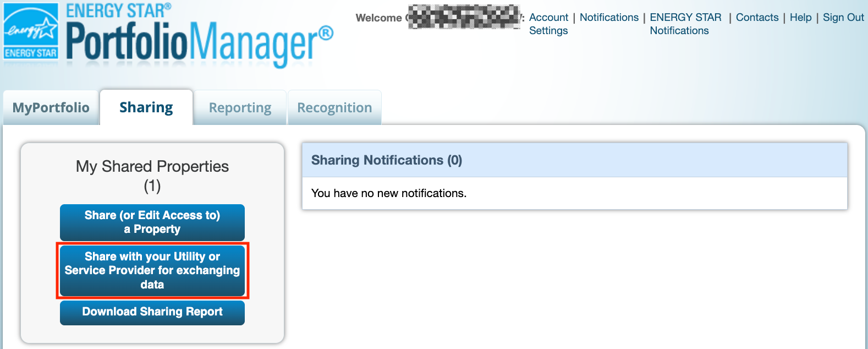The height and width of the screenshot is (349, 868).
Task: Click the Sharing Notifications (0) header
Action: pyautogui.click(x=575, y=160)
